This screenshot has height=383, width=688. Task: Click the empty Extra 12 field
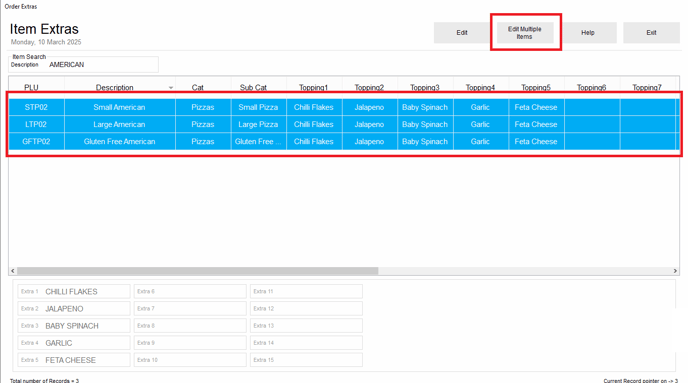point(306,308)
